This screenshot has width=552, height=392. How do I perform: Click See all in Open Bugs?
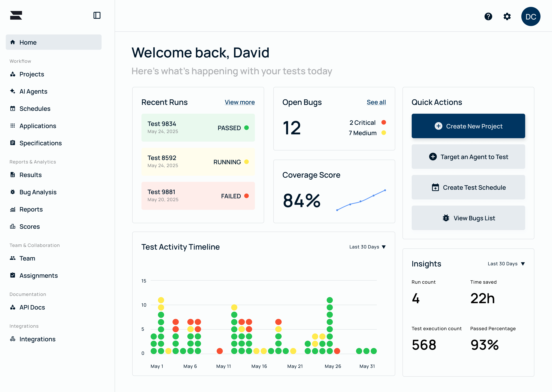coord(376,102)
